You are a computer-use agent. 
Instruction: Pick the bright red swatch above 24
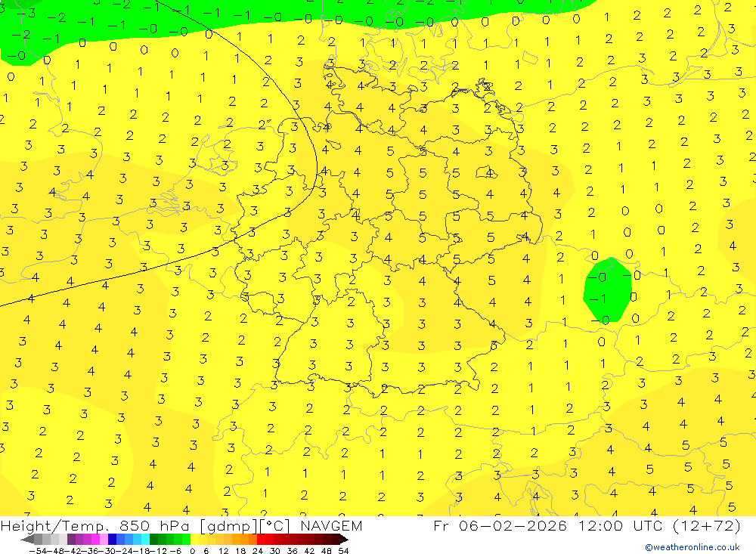click(x=261, y=539)
